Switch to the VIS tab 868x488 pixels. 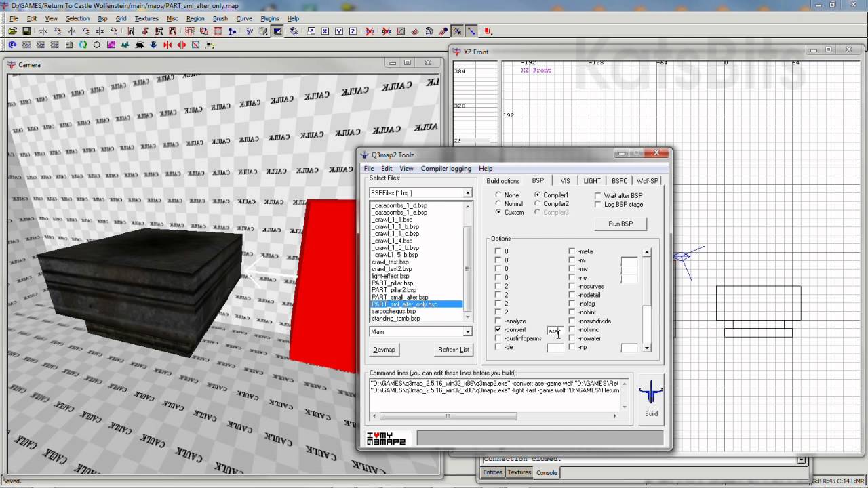coord(565,181)
